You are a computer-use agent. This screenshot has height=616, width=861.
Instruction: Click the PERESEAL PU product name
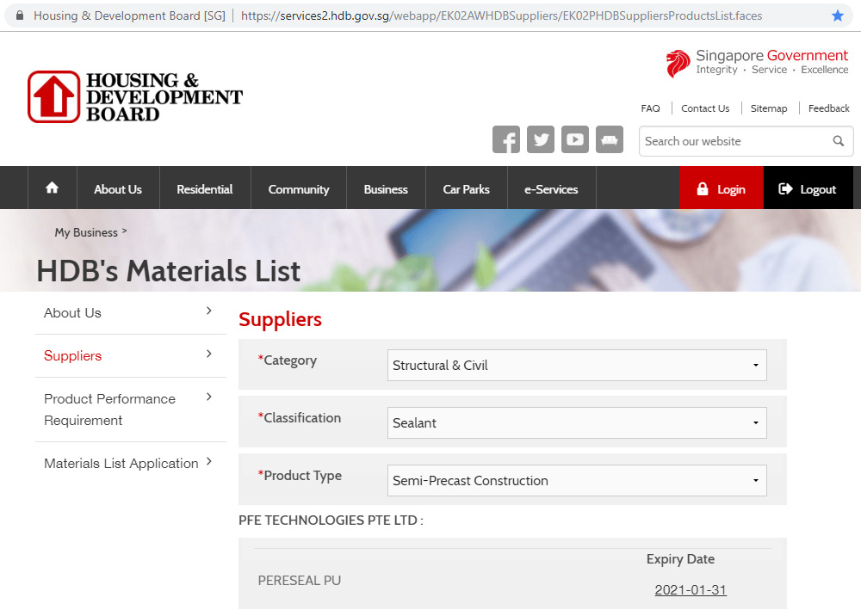pos(300,581)
